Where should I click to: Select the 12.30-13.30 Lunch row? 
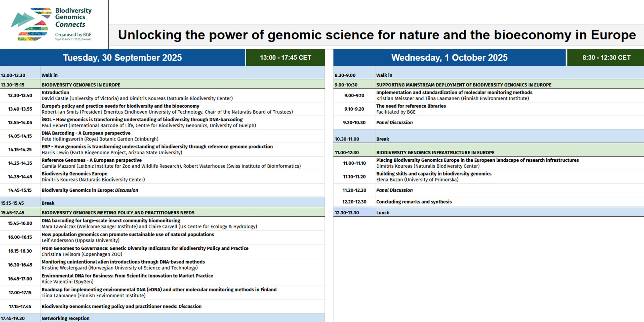(x=489, y=212)
